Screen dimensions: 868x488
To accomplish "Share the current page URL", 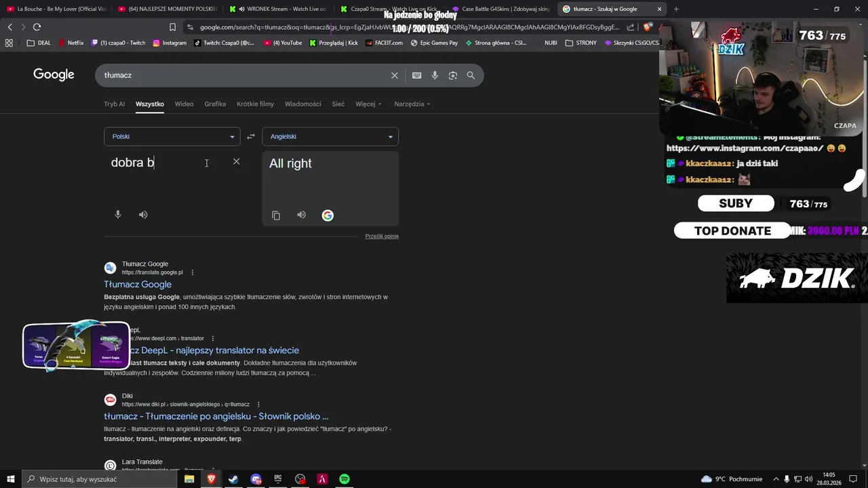I will pyautogui.click(x=631, y=27).
